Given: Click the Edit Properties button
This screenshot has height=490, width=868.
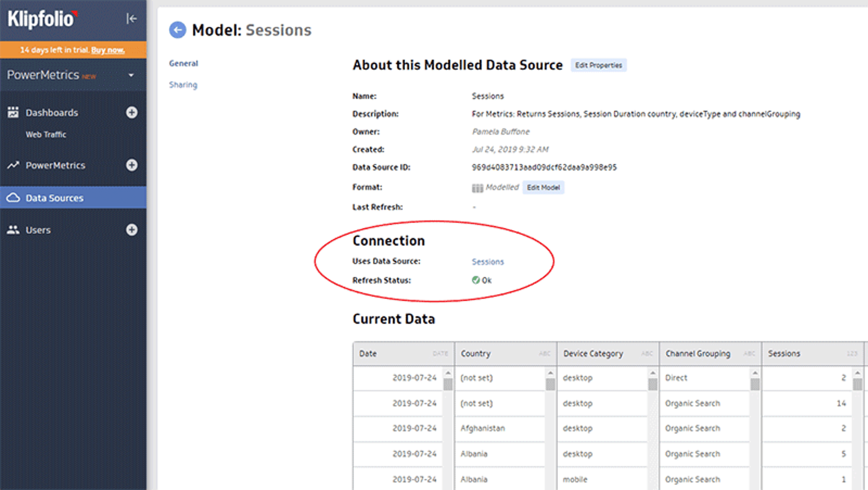Looking at the screenshot, I should pos(598,65).
